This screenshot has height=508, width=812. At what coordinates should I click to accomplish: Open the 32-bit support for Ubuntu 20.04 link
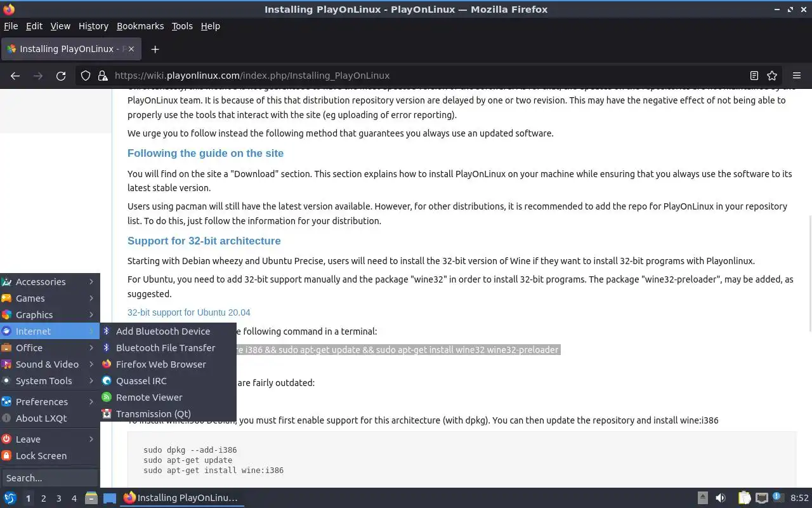pyautogui.click(x=188, y=312)
